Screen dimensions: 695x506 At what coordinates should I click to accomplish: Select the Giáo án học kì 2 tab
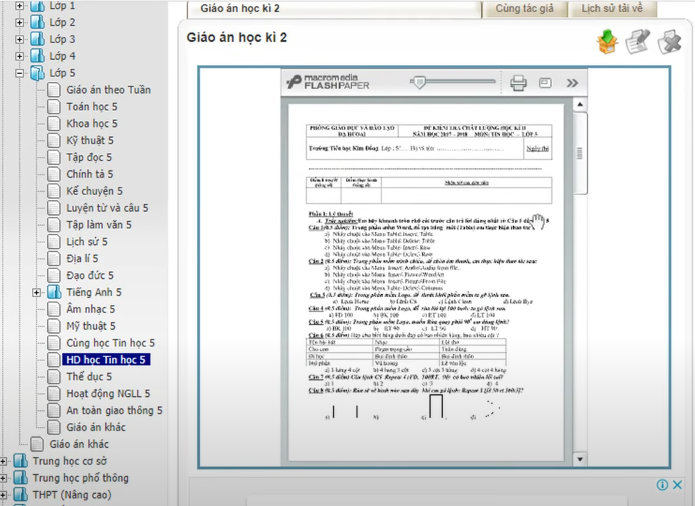(240, 9)
